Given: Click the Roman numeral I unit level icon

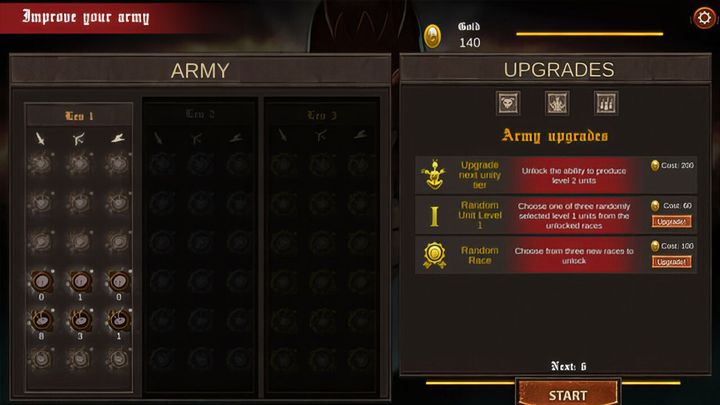Looking at the screenshot, I should coord(434,216).
